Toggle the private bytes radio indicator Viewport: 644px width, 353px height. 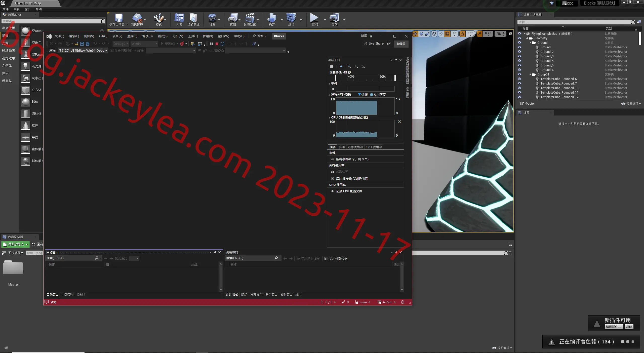coord(372,95)
